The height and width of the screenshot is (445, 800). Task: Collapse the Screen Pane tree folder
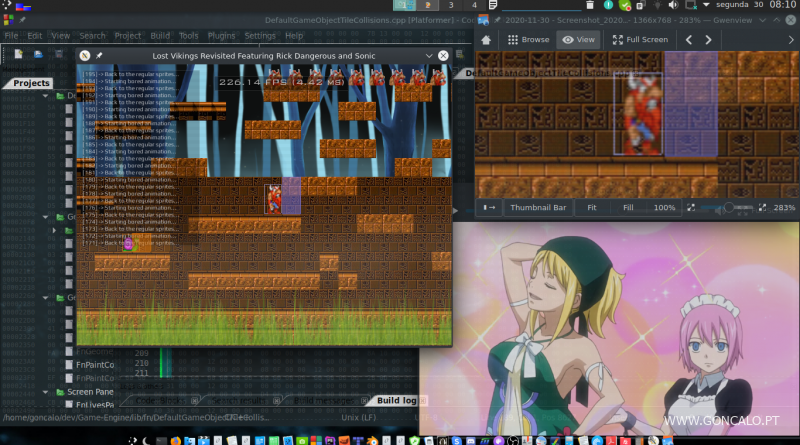point(59,392)
